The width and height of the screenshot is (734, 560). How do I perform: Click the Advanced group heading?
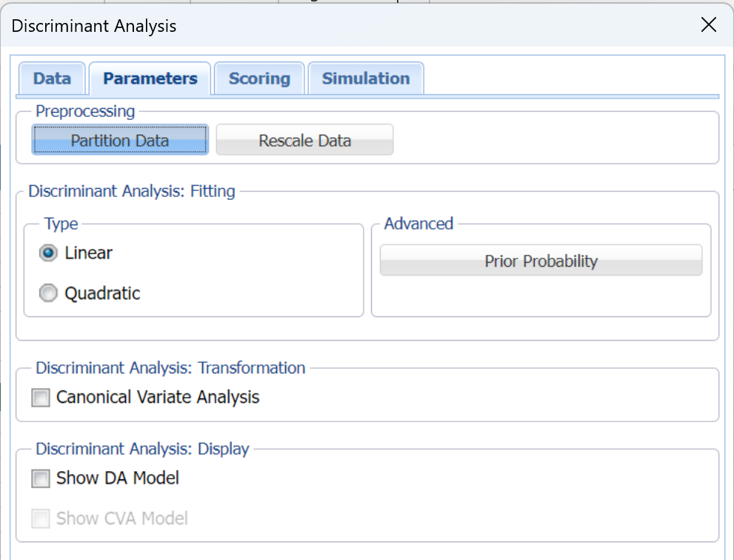[x=418, y=224]
